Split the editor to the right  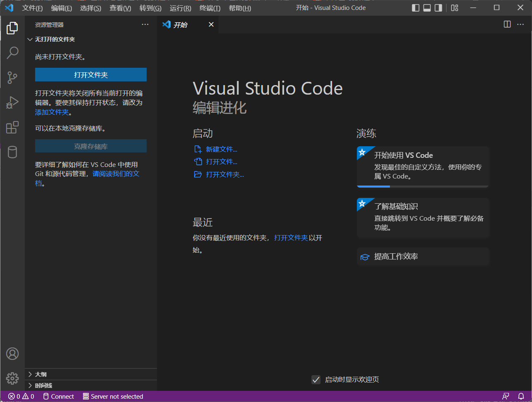[507, 24]
